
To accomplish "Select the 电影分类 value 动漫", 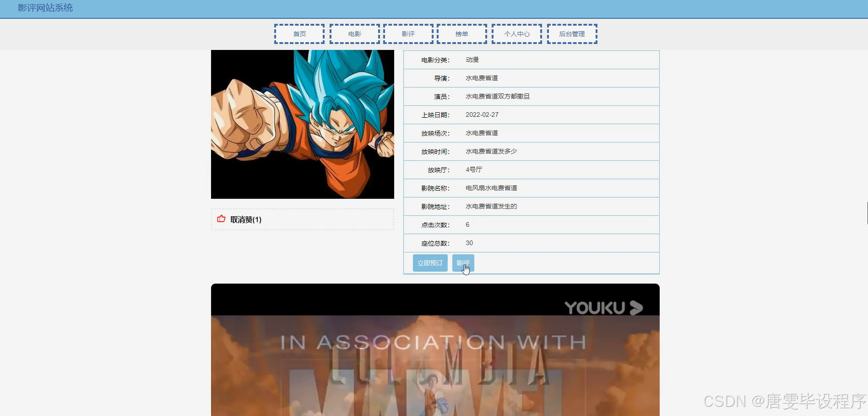I will pos(472,60).
